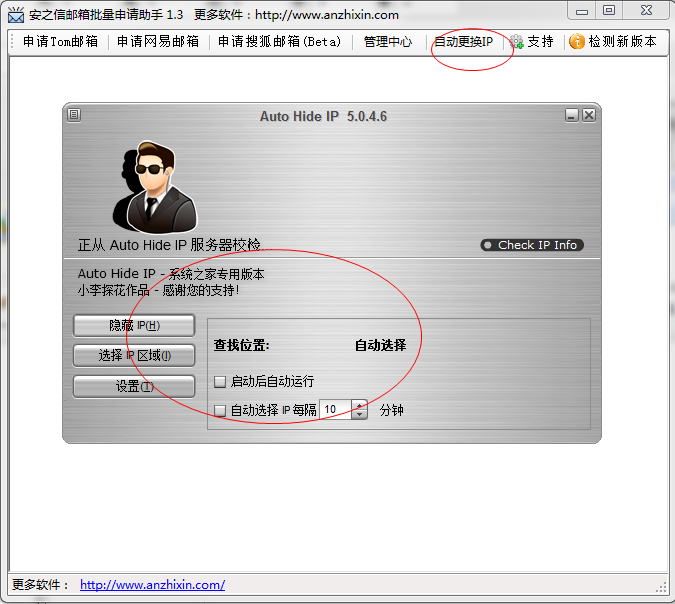Go to 管理中心 tab

tap(388, 41)
